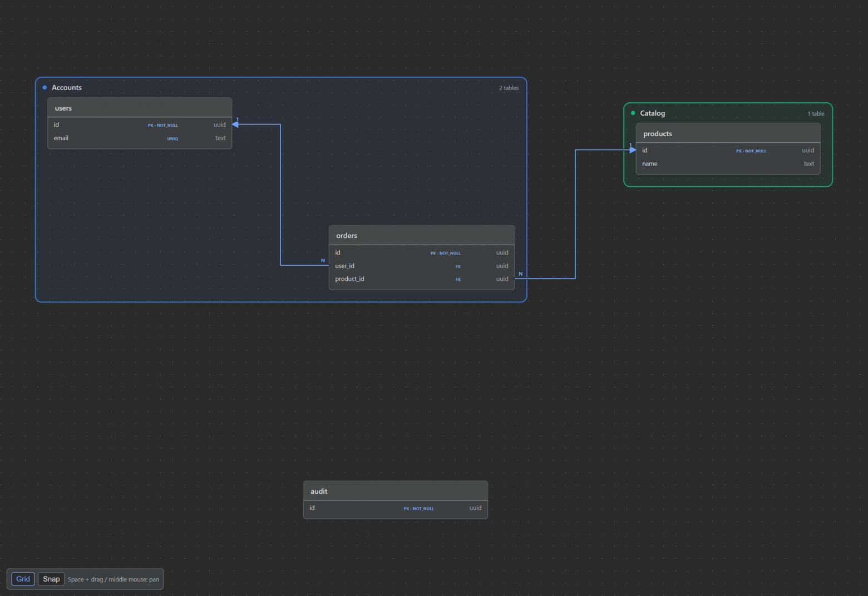
Task: Click the text type of products name
Action: 809,163
